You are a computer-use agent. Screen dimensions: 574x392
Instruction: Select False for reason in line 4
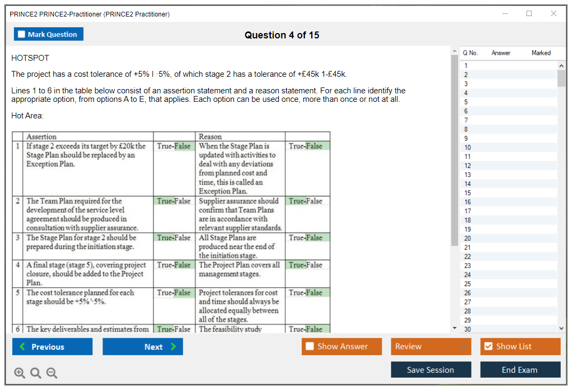[314, 265]
